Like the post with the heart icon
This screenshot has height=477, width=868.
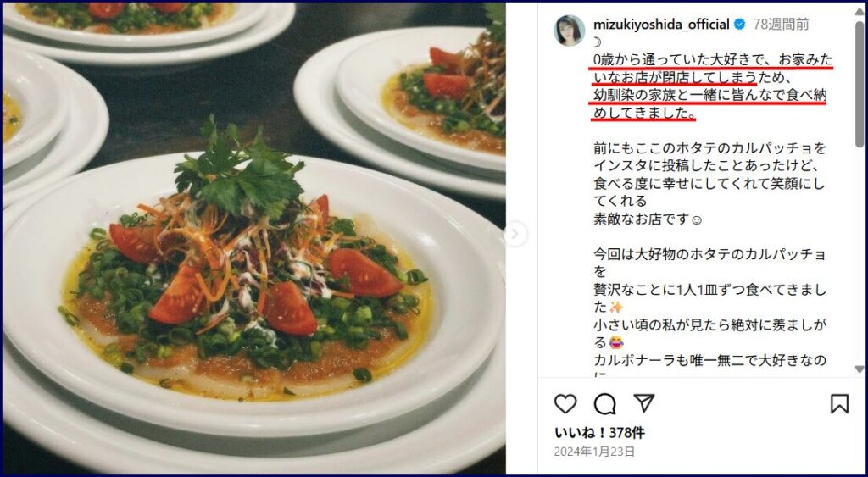(x=565, y=404)
